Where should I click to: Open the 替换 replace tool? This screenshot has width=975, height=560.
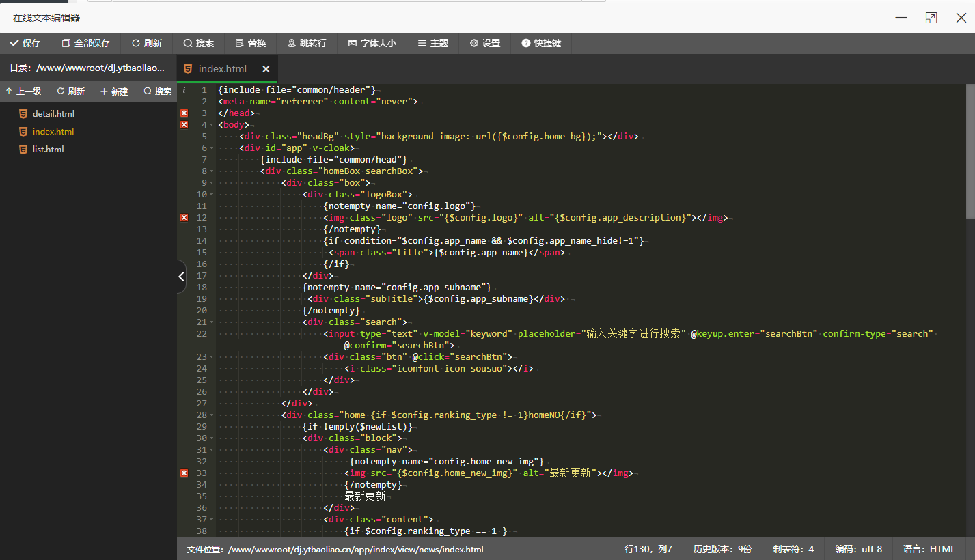click(x=251, y=43)
